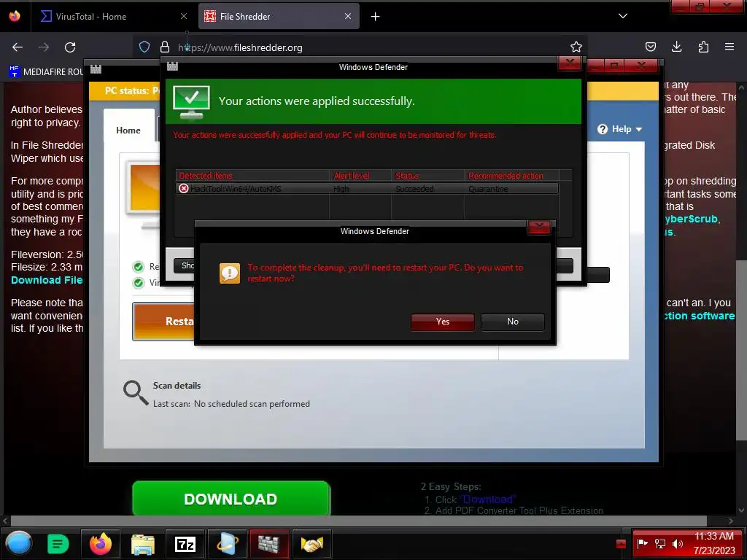Click the magnifier Scan details icon

click(x=136, y=393)
